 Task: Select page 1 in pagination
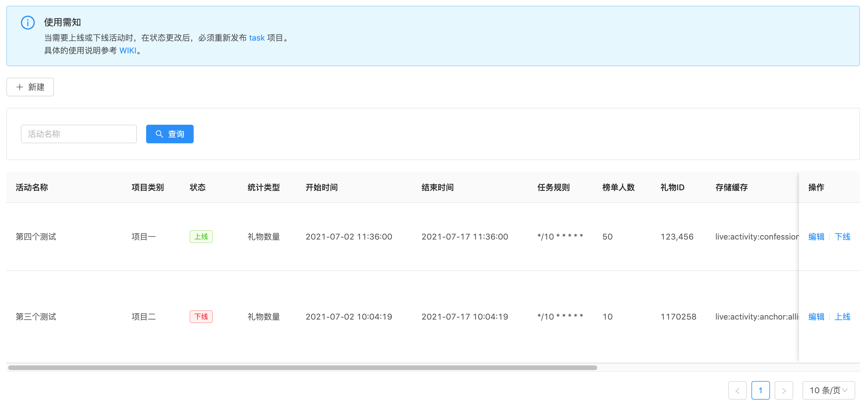pyautogui.click(x=760, y=391)
